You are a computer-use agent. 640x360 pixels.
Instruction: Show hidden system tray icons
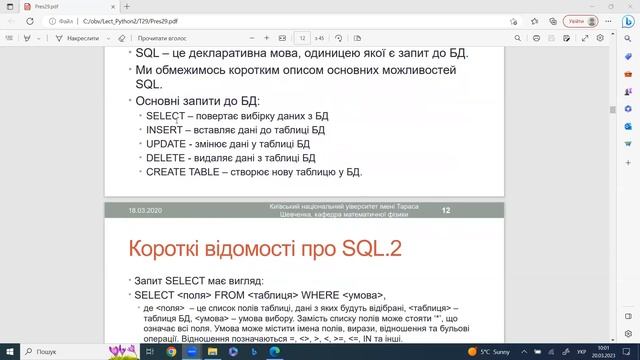point(524,351)
